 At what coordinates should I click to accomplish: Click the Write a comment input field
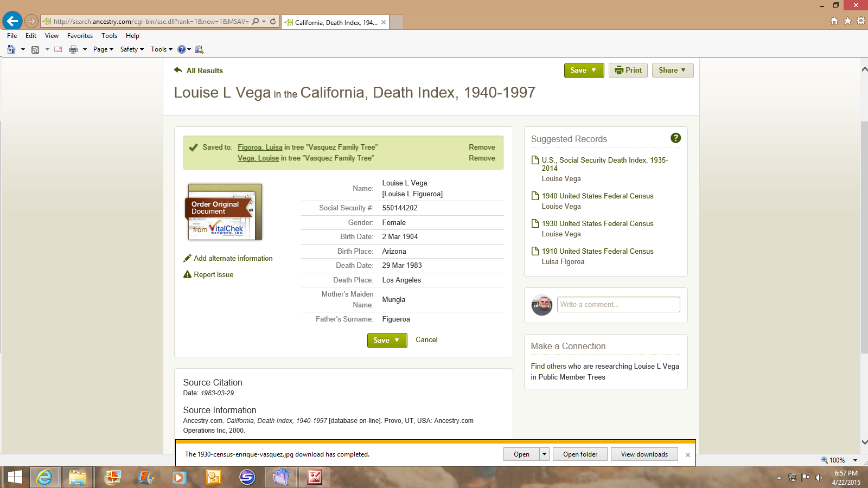618,305
